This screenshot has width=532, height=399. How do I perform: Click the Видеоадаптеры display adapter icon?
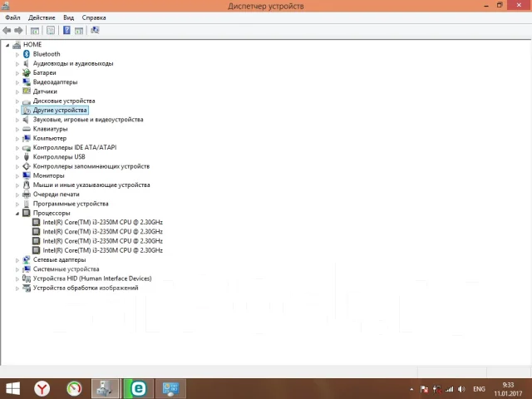(27, 82)
